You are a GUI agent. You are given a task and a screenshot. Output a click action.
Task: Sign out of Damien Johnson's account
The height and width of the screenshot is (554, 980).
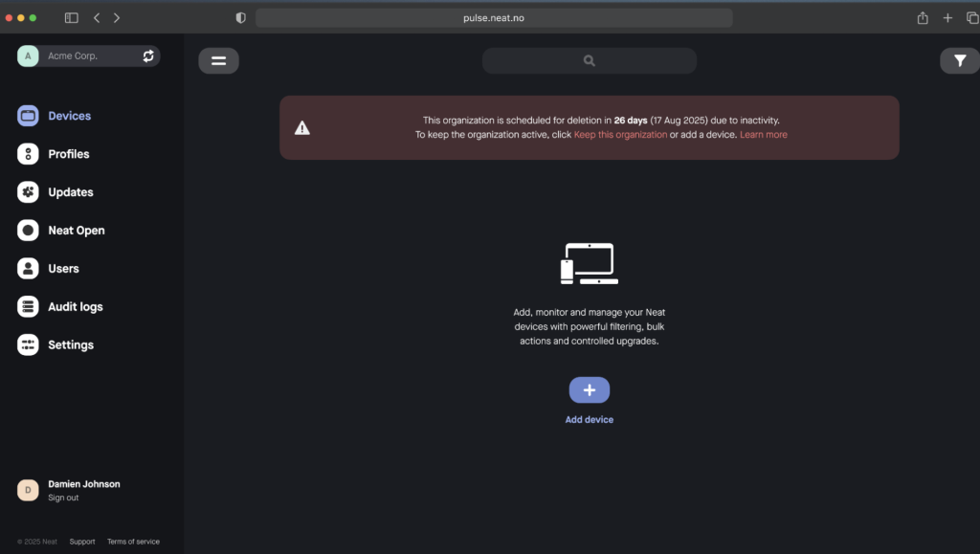(63, 498)
